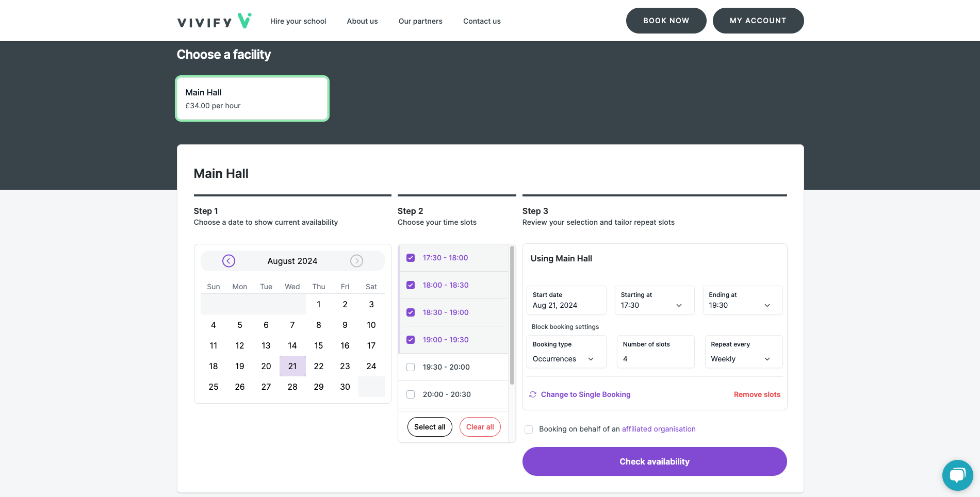This screenshot has width=980, height=497.
Task: Open the Ending at dropdown
Action: [x=767, y=305]
